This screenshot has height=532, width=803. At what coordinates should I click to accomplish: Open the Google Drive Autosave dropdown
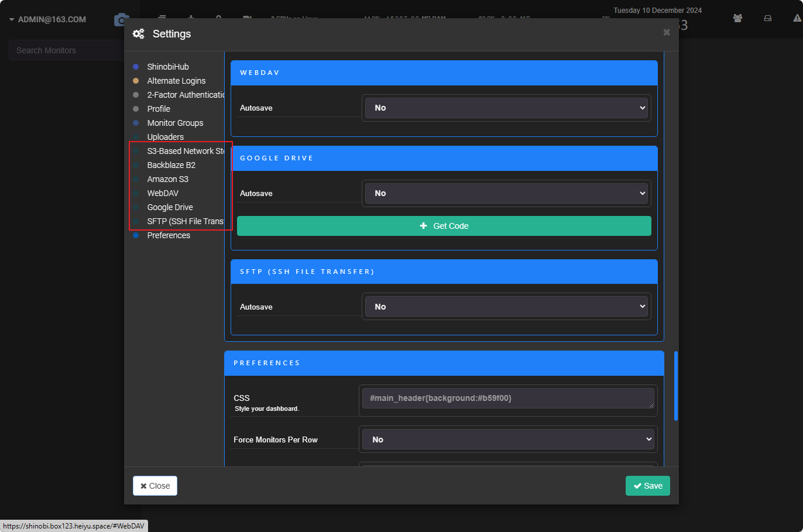click(x=507, y=193)
